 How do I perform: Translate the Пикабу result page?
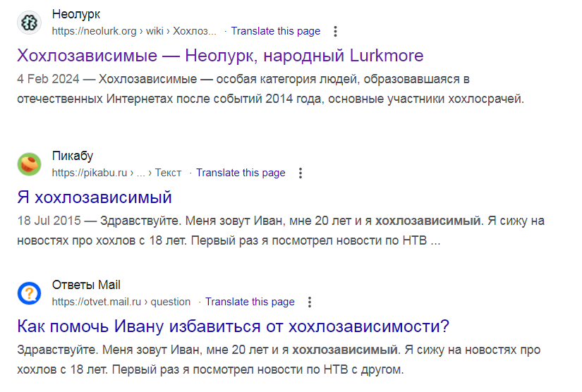click(x=241, y=173)
